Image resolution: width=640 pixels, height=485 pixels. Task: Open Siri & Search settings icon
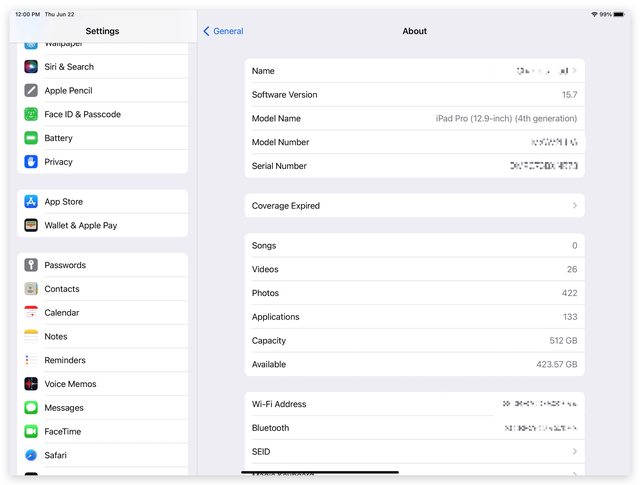(31, 67)
